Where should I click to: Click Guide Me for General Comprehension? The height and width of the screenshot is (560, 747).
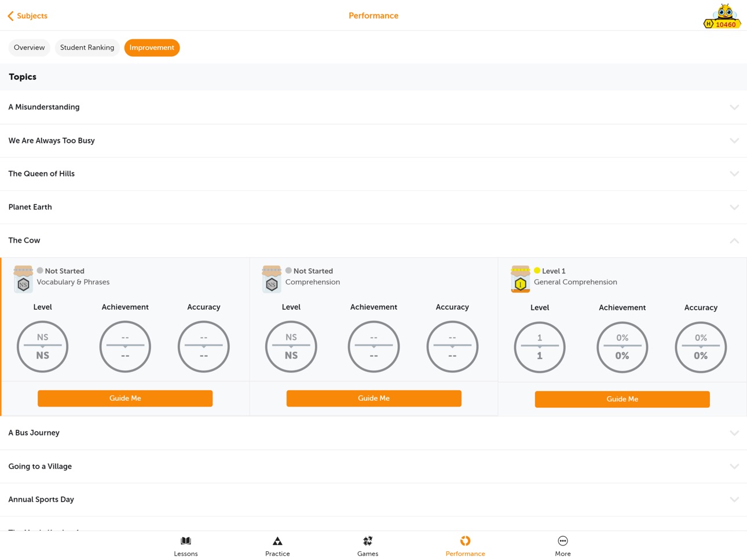coord(622,399)
